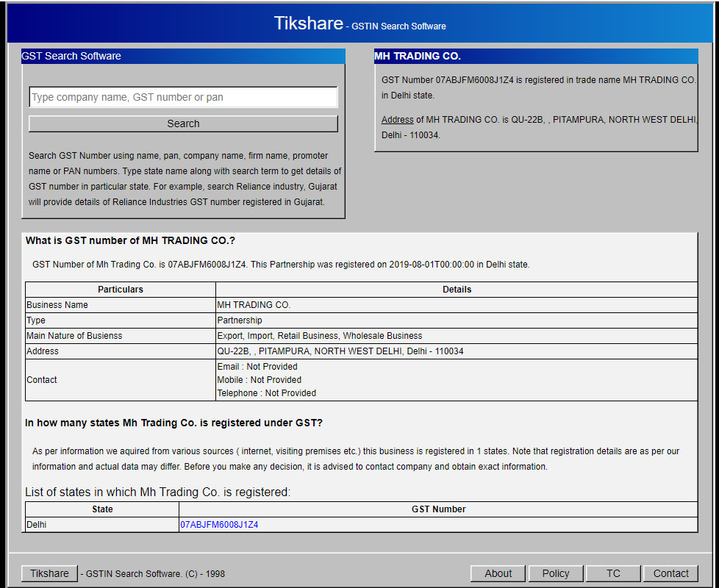Click the 'In how many states' heading
Screen dimensions: 719x588
tap(174, 423)
